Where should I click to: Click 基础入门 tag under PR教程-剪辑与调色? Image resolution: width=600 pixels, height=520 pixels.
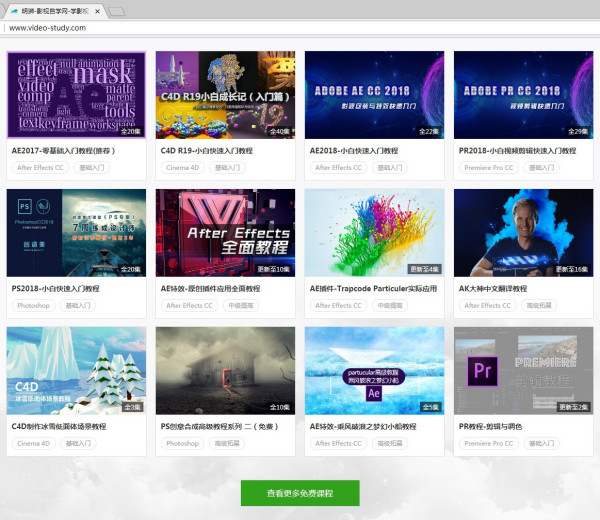[541, 443]
